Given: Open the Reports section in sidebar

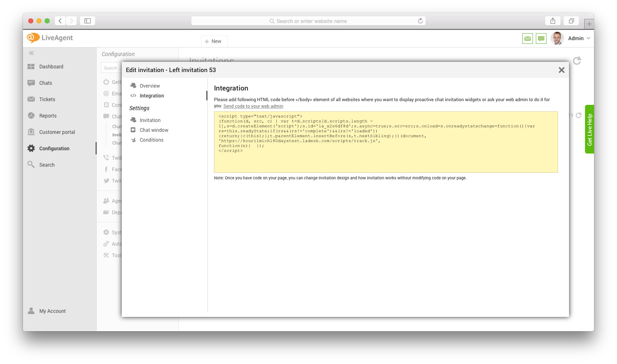Looking at the screenshot, I should pyautogui.click(x=48, y=116).
